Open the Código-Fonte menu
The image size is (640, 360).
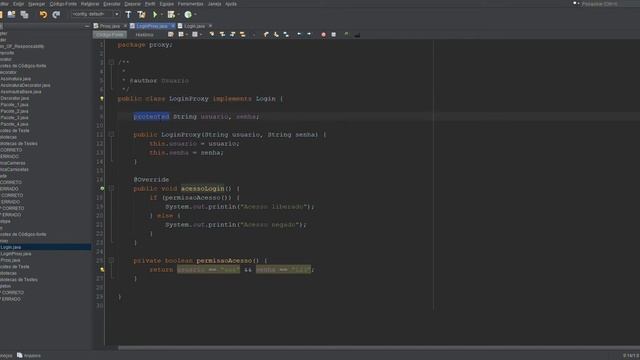tap(63, 4)
